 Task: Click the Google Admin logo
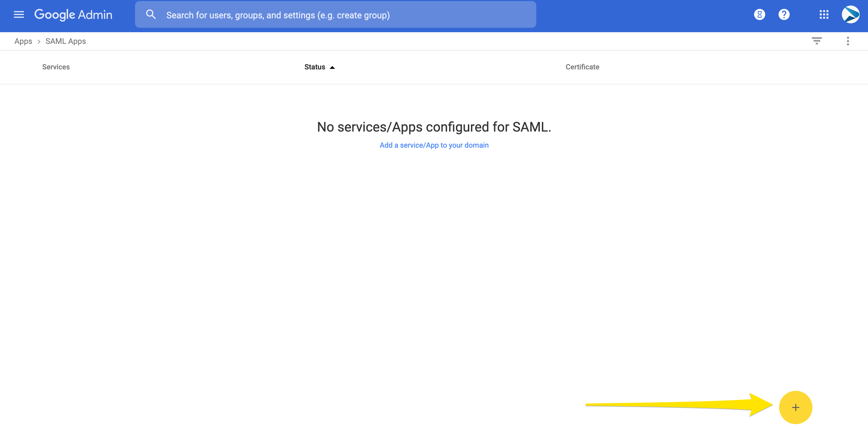point(73,14)
